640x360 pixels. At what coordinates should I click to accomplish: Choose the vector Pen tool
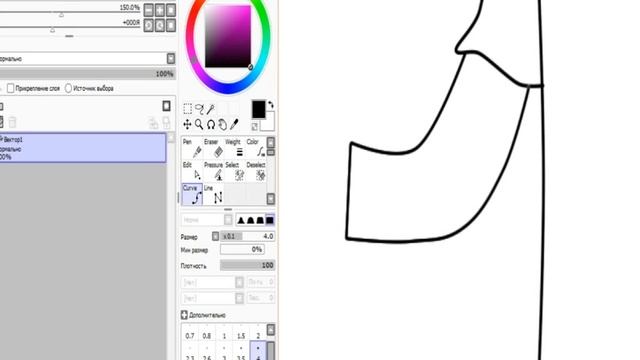click(x=192, y=148)
